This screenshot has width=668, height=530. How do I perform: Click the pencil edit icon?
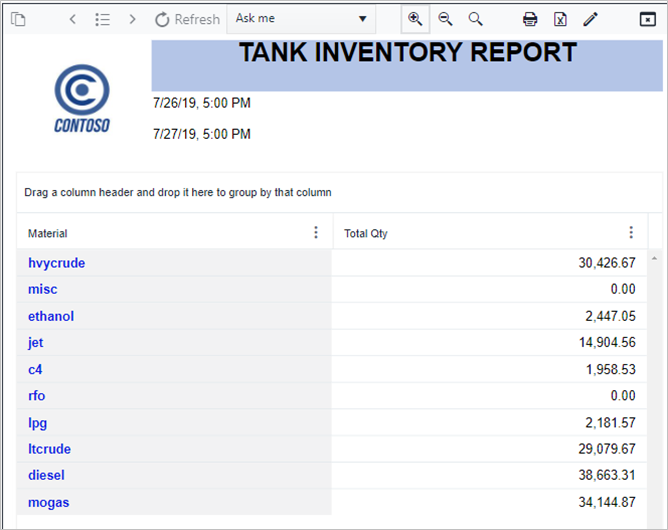click(x=590, y=19)
